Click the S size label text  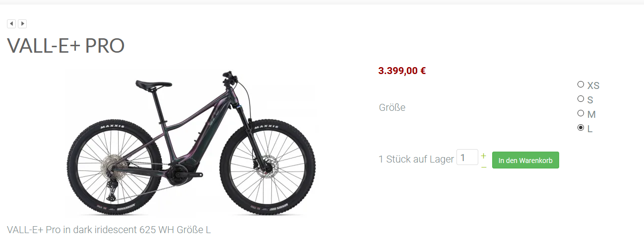pyautogui.click(x=590, y=100)
